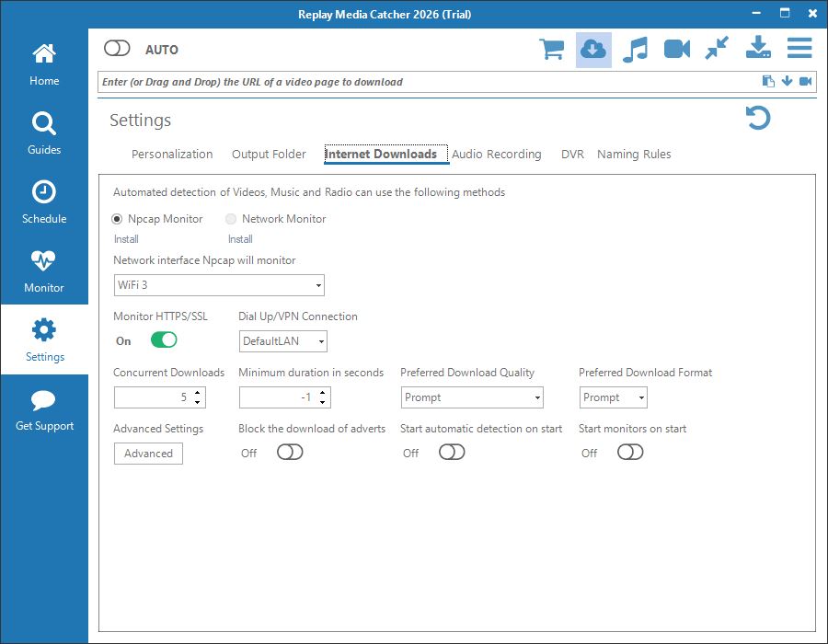Image resolution: width=828 pixels, height=644 pixels.
Task: Click the reset settings circular arrow
Action: click(758, 118)
